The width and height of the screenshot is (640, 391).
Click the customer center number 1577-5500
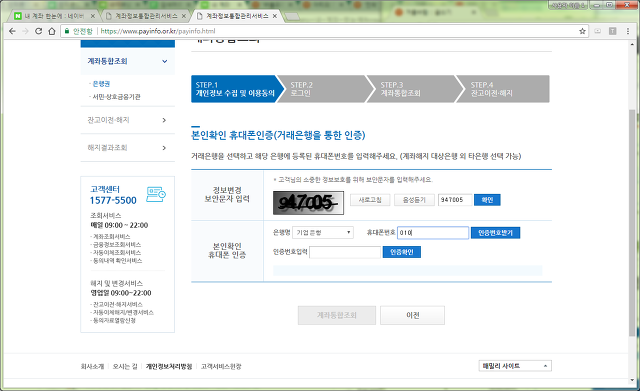click(x=113, y=200)
